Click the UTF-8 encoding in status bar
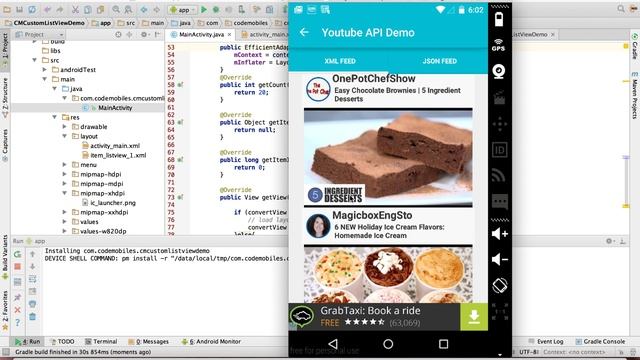 [x=528, y=352]
